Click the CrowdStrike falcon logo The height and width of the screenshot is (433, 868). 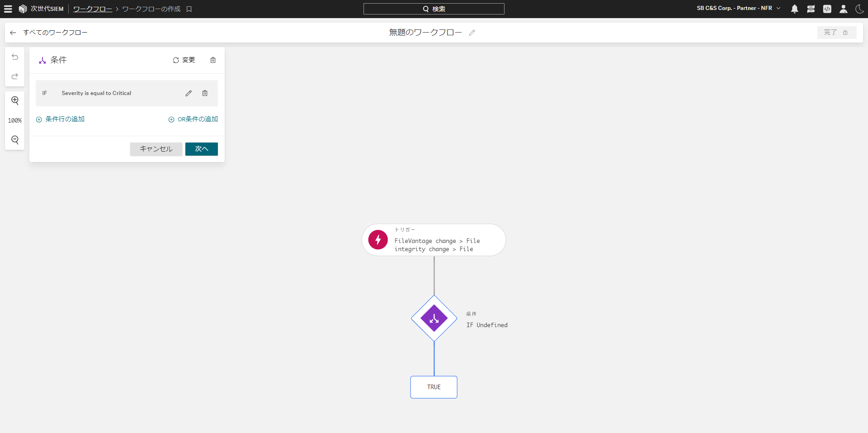(x=23, y=9)
